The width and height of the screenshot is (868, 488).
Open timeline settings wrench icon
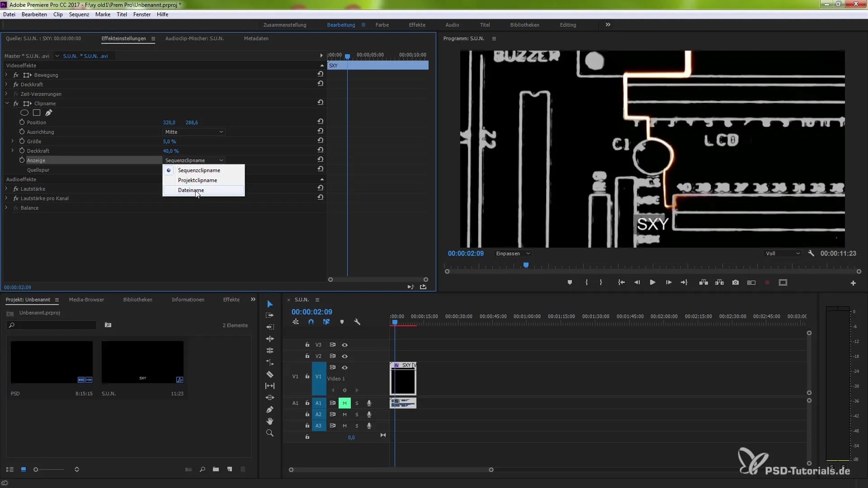(357, 322)
